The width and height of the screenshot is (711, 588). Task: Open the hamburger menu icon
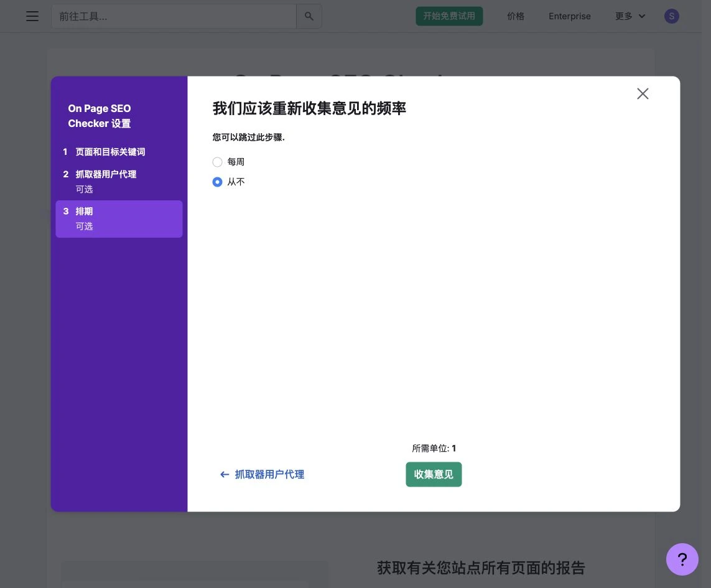click(32, 16)
